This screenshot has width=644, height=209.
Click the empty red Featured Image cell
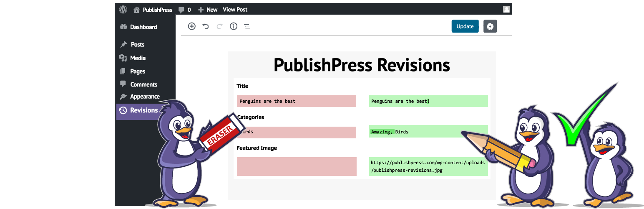pyautogui.click(x=297, y=166)
